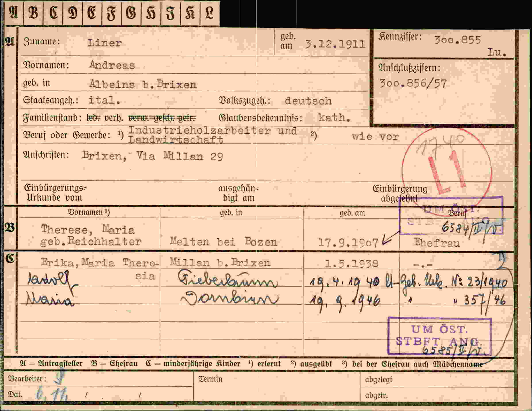Click the 'abgelegt' field

coord(437,380)
